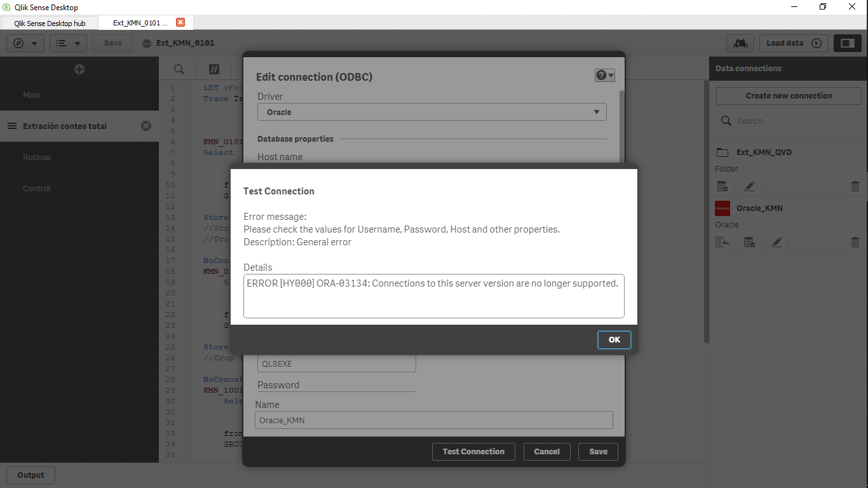868x488 pixels.
Task: Open the Control script section
Action: (x=79, y=188)
